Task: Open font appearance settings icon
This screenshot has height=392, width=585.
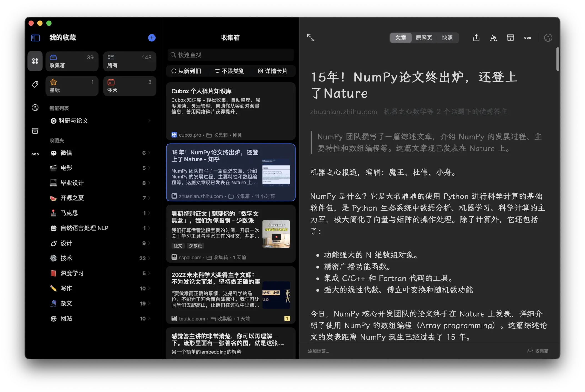Action: pyautogui.click(x=493, y=38)
